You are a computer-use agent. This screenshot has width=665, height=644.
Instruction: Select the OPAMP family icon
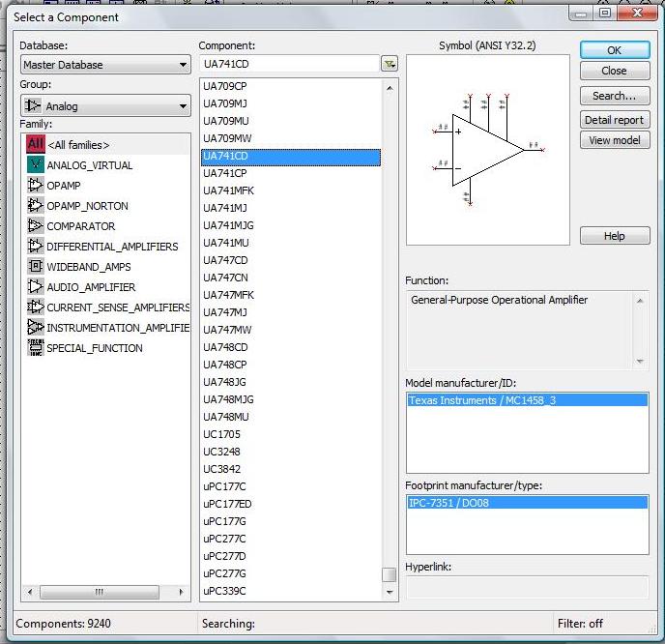(x=36, y=186)
